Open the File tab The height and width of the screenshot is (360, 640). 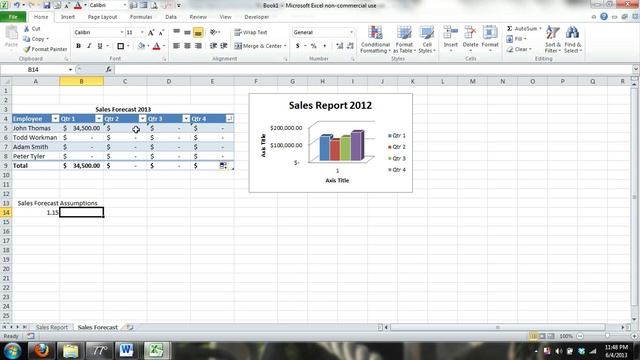[13, 17]
